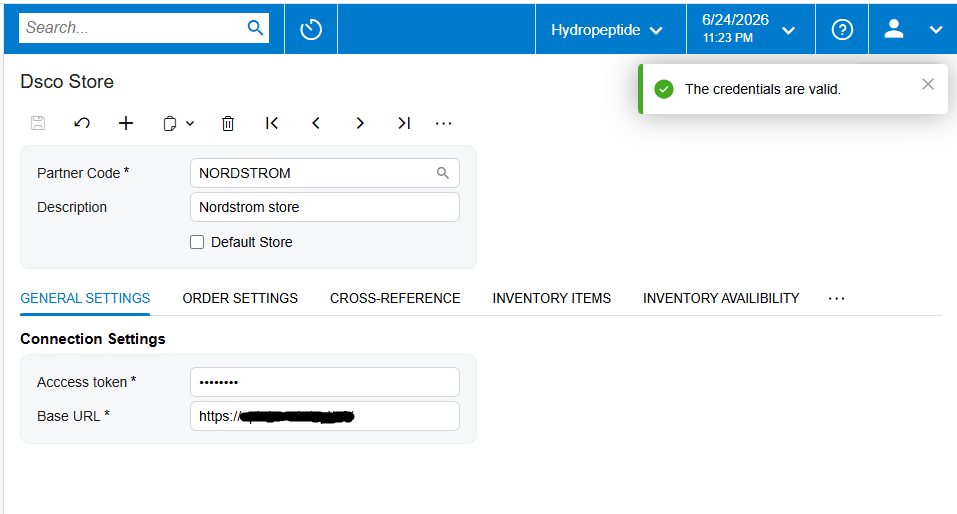The width and height of the screenshot is (957, 514).
Task: Switch to Inventory Availibility tab
Action: [x=721, y=298]
